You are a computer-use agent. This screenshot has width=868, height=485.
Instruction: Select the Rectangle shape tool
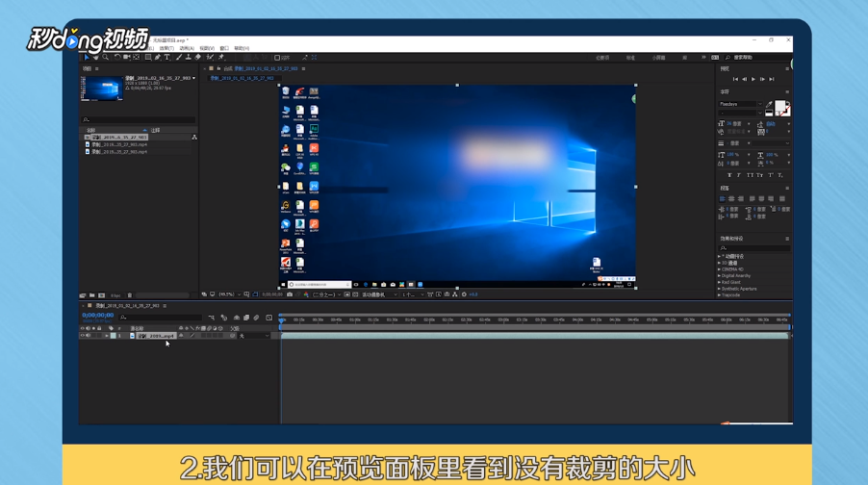point(148,57)
